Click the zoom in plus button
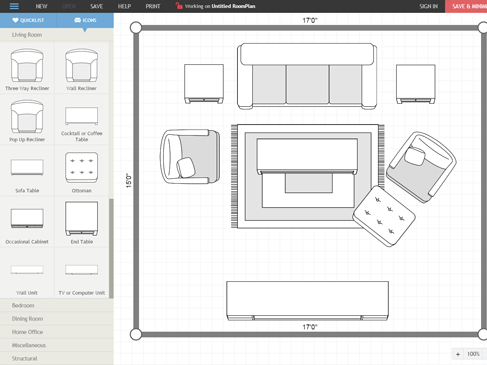The image size is (487, 365). coord(458,354)
